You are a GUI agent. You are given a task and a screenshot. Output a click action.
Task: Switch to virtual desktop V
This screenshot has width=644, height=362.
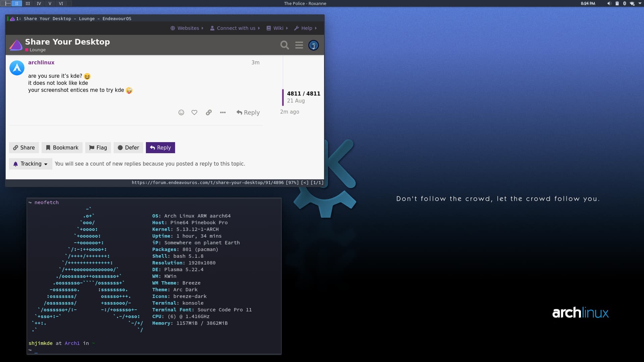click(x=50, y=3)
